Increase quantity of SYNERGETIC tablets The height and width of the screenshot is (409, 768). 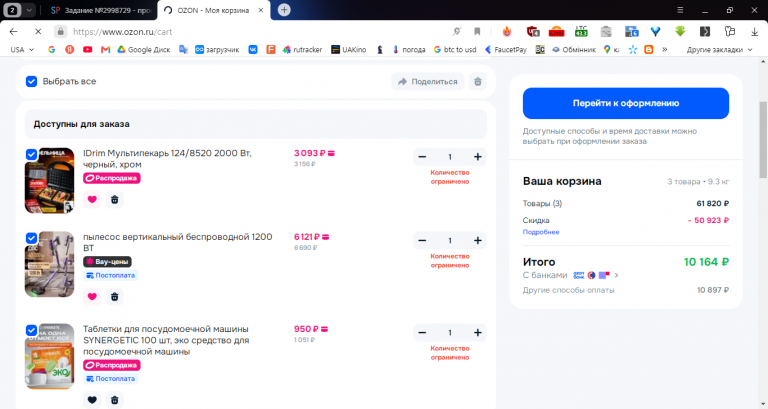pos(478,333)
